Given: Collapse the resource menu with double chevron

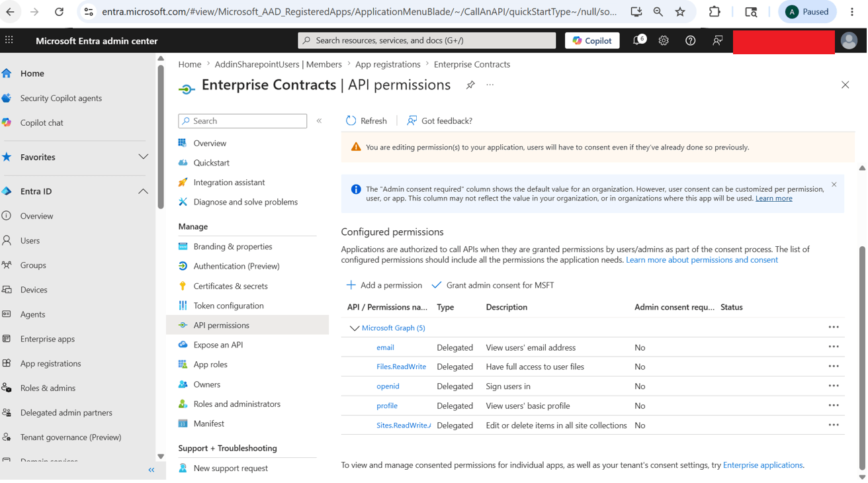Looking at the screenshot, I should pyautogui.click(x=319, y=121).
